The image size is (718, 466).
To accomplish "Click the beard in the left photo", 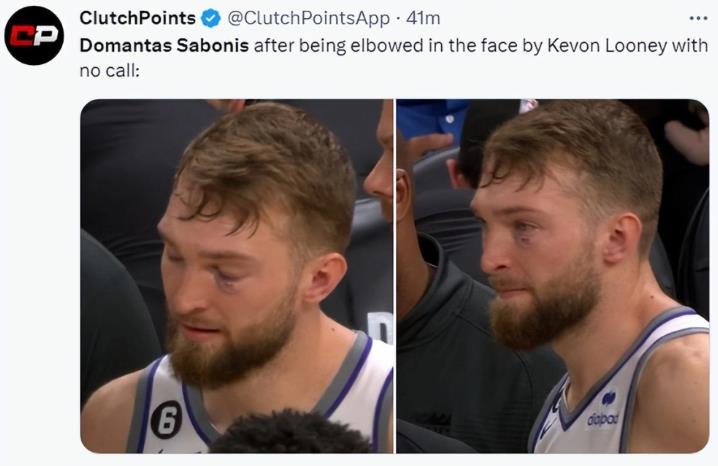I will click(228, 345).
